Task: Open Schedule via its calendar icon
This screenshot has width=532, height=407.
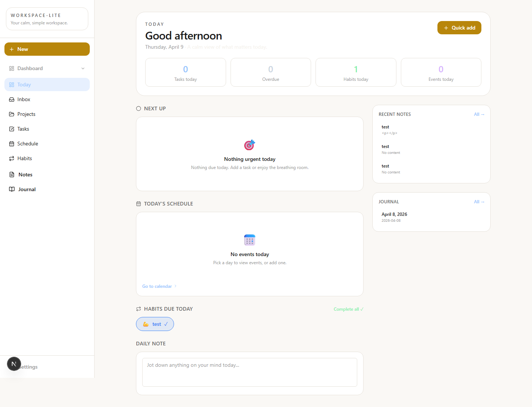Action: [x=12, y=144]
